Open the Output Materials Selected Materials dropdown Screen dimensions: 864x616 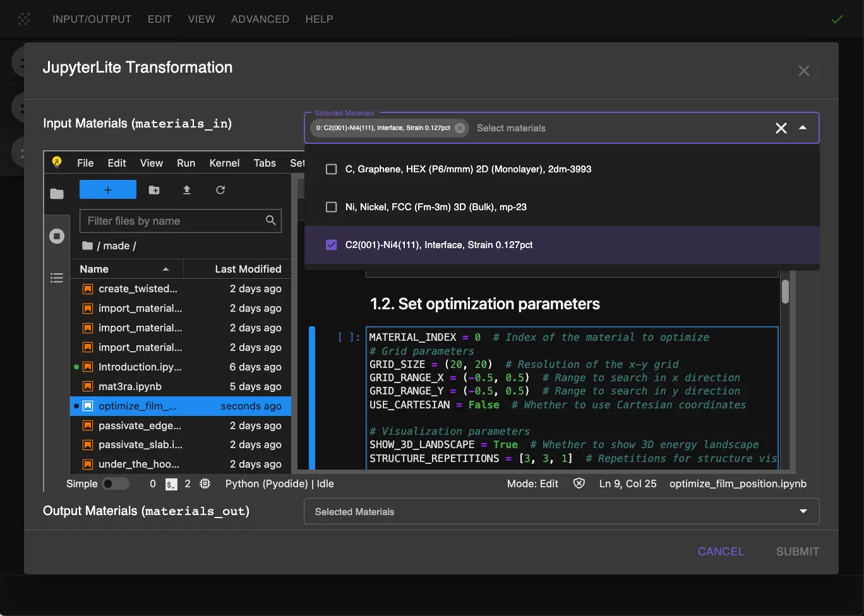(803, 511)
